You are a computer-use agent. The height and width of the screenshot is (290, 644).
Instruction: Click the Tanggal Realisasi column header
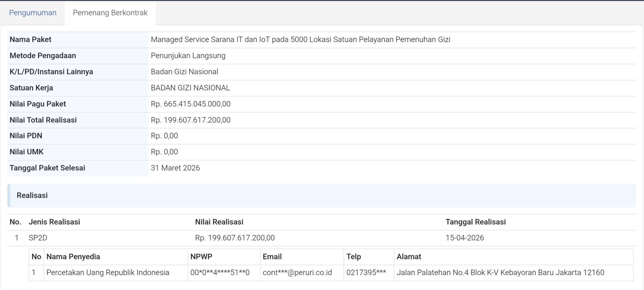[475, 222]
